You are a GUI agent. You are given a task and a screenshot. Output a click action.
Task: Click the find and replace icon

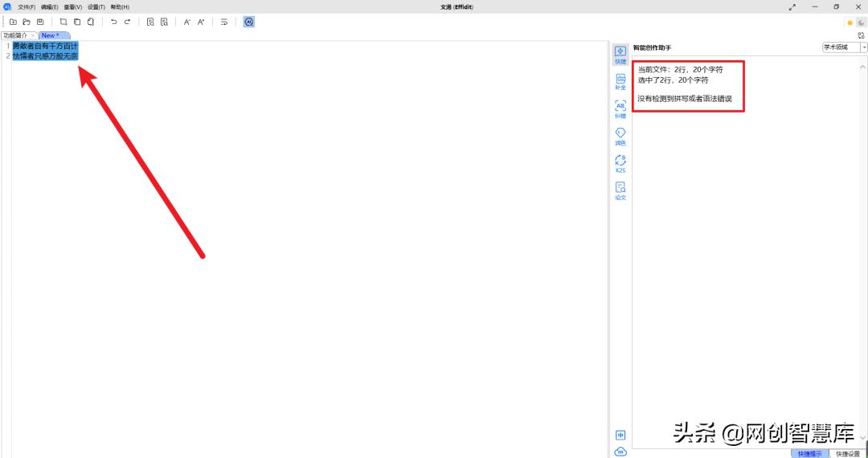click(164, 22)
